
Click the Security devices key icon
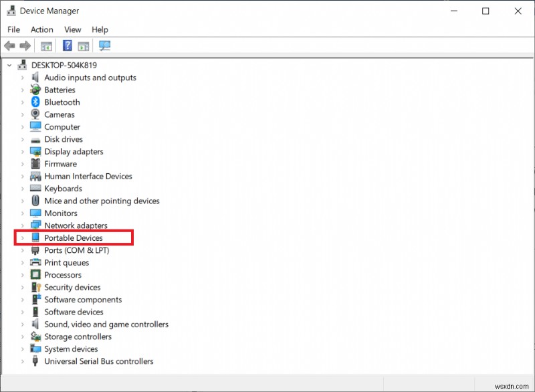point(35,287)
